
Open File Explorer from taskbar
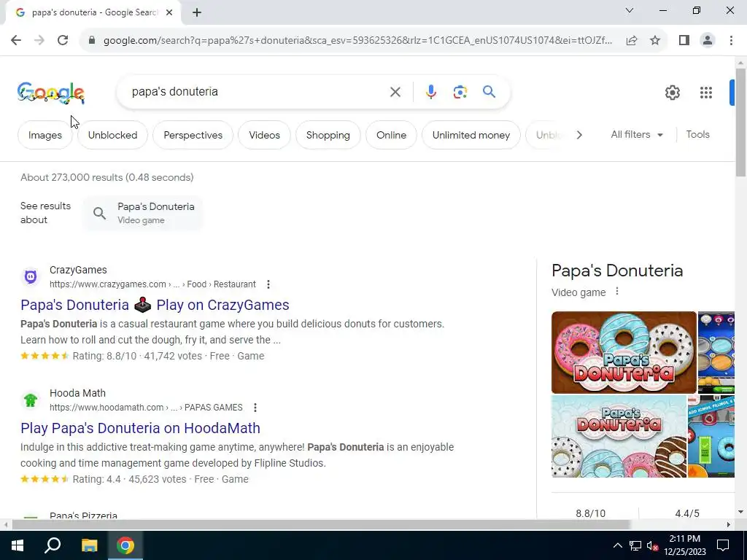(89, 545)
